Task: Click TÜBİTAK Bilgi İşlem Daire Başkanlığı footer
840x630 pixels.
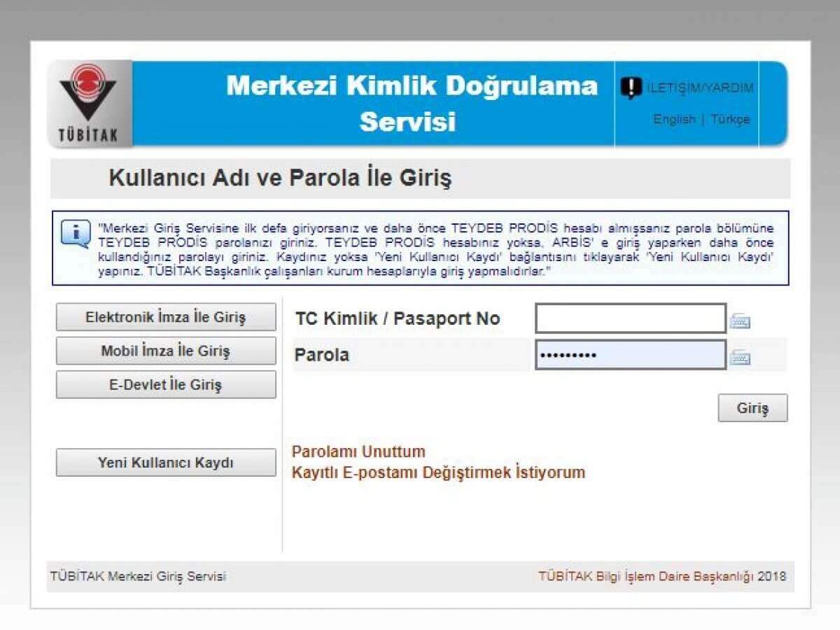Action: tap(662, 577)
